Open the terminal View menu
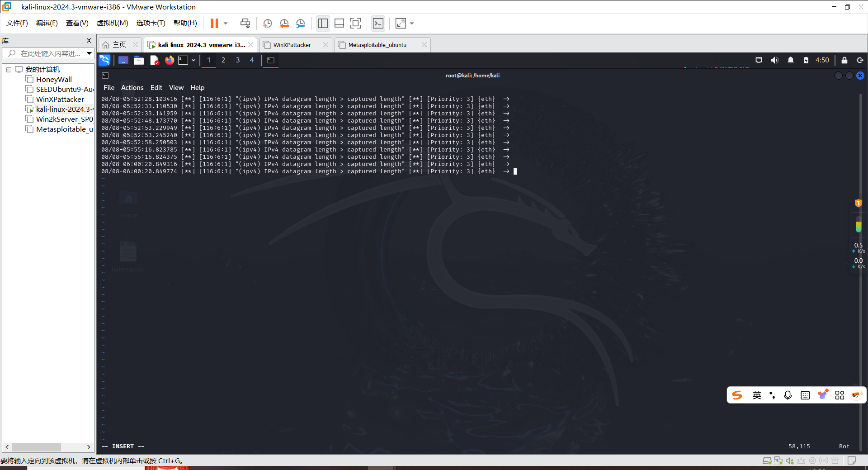Viewport: 868px width, 470px height. click(176, 88)
